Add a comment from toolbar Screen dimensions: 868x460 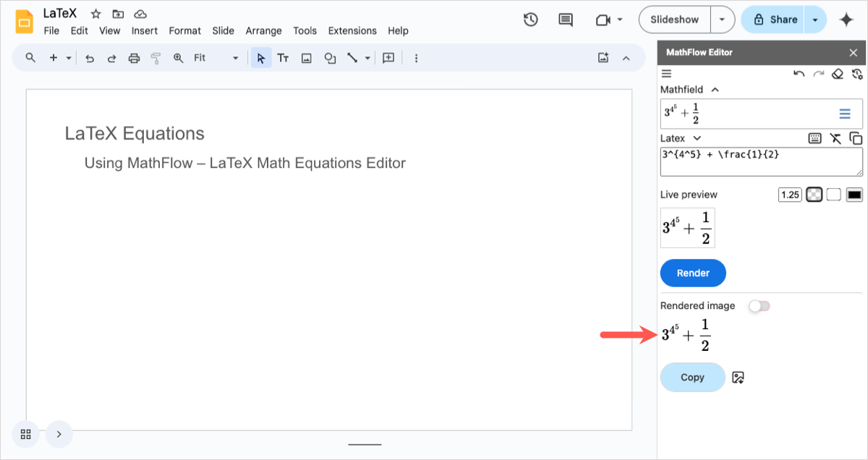point(388,58)
